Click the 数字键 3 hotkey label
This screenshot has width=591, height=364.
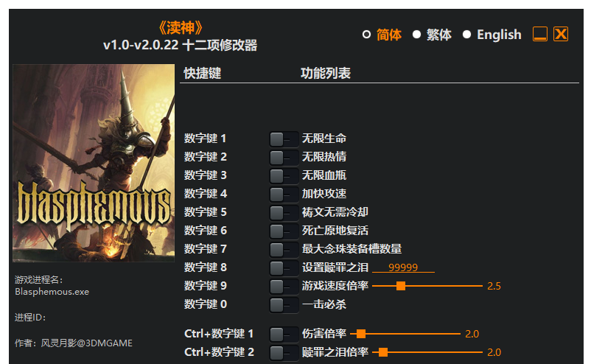pyautogui.click(x=205, y=175)
